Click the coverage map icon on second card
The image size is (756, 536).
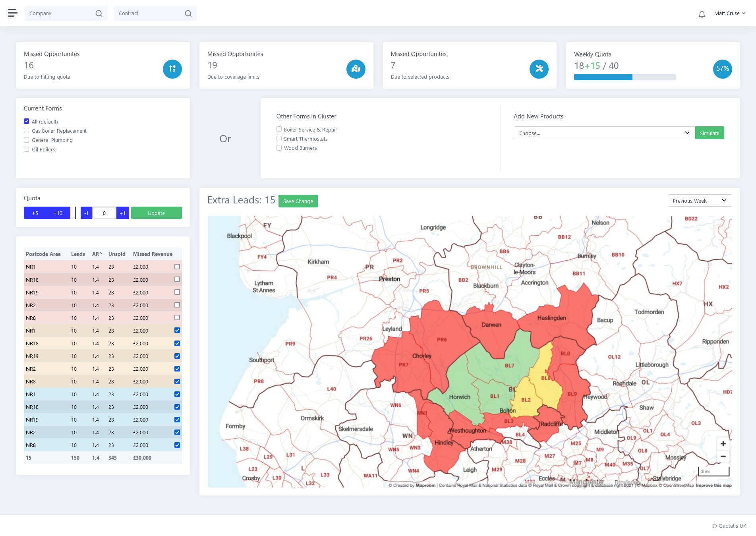(356, 69)
